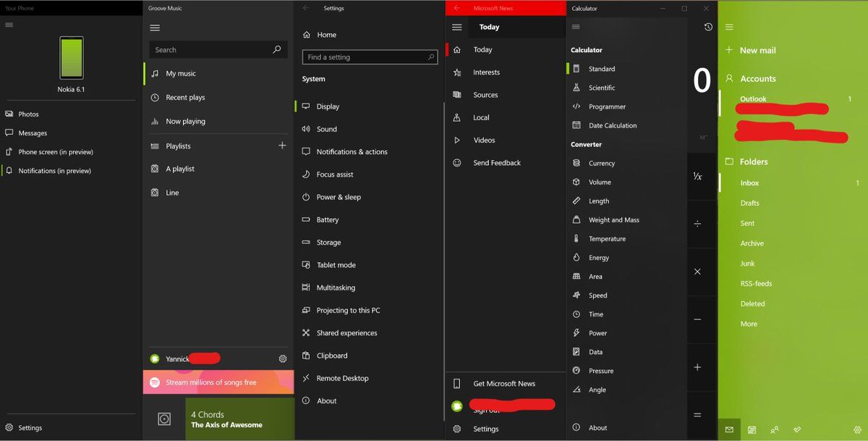
Task: Toggle hamburger menu in Groove Music
Action: (154, 28)
